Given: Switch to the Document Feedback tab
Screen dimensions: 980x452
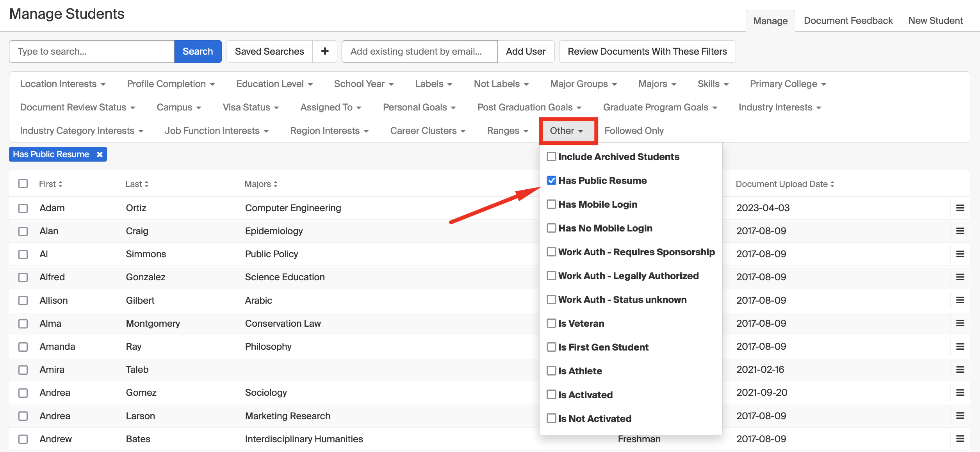Looking at the screenshot, I should pos(848,20).
